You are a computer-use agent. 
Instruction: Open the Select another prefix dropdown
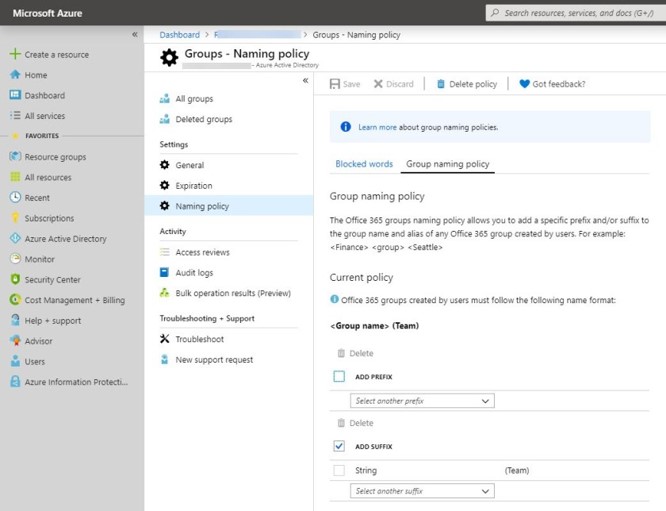point(422,401)
